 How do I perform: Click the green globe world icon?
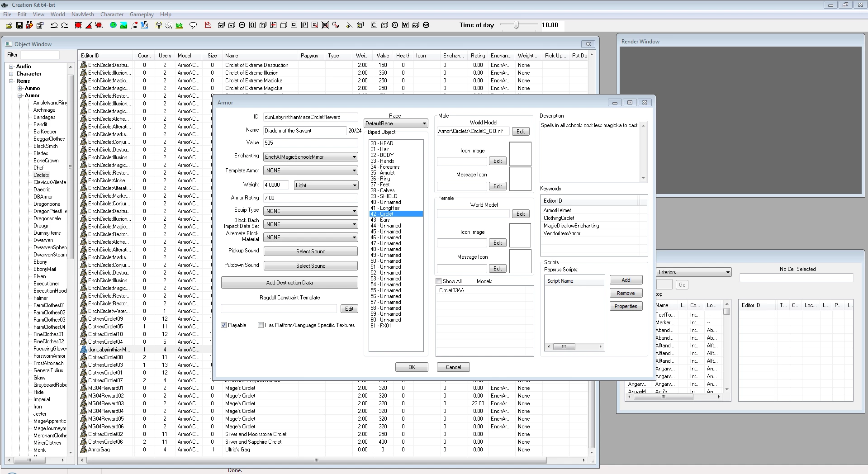tap(113, 25)
